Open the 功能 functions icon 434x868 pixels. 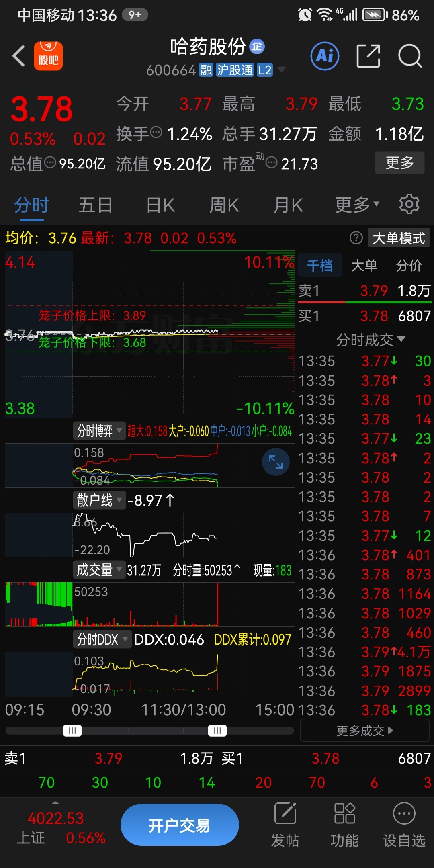pos(344,825)
